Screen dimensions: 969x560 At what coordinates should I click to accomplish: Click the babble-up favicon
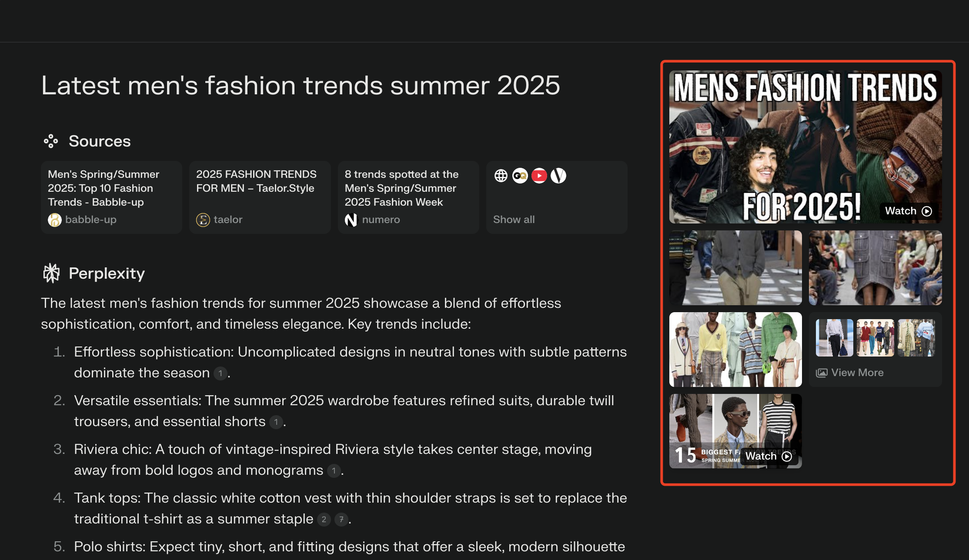55,220
